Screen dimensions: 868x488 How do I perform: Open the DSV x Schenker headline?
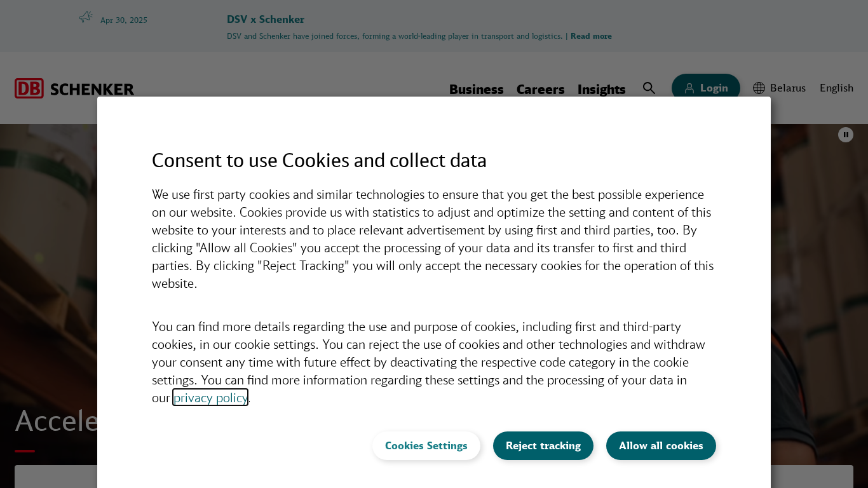pos(266,19)
